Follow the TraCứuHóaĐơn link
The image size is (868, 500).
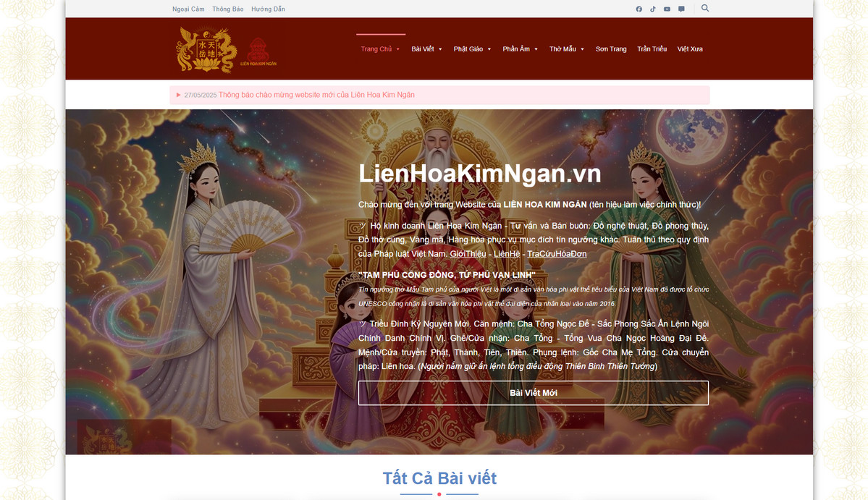click(x=556, y=254)
